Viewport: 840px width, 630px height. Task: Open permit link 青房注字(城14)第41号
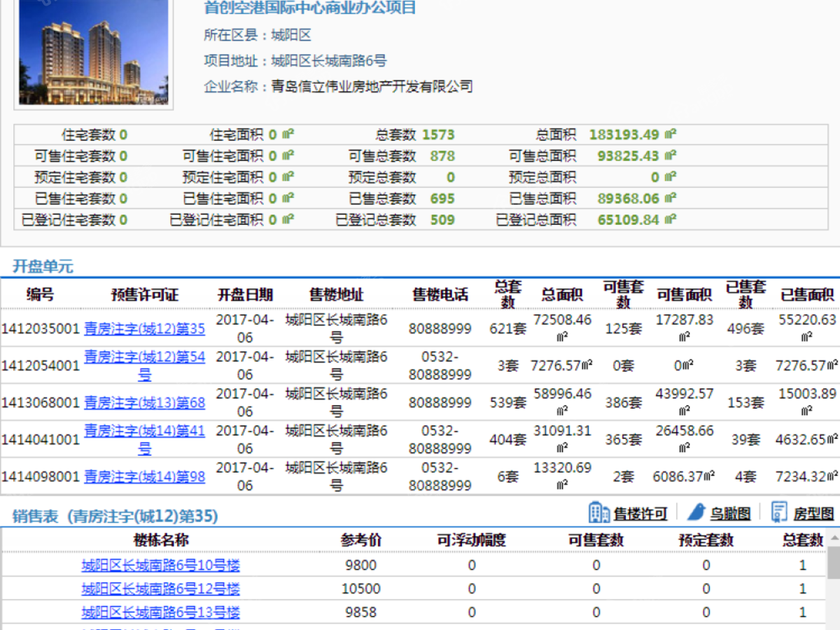click(x=145, y=440)
